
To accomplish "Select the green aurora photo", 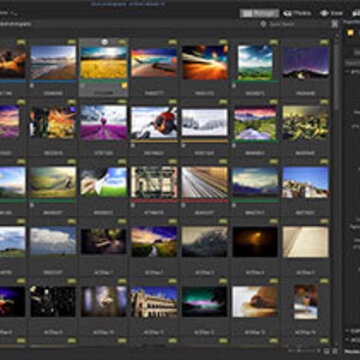I will click(x=205, y=301).
